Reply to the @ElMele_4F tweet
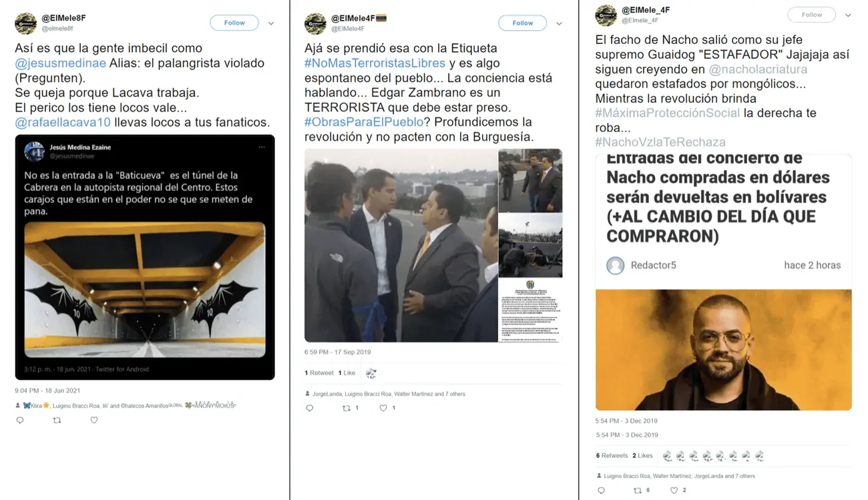This screenshot has height=500, width=868. click(601, 491)
